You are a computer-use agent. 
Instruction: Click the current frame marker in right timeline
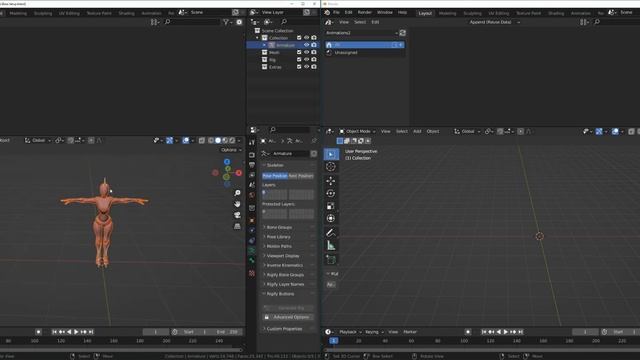tap(333, 340)
